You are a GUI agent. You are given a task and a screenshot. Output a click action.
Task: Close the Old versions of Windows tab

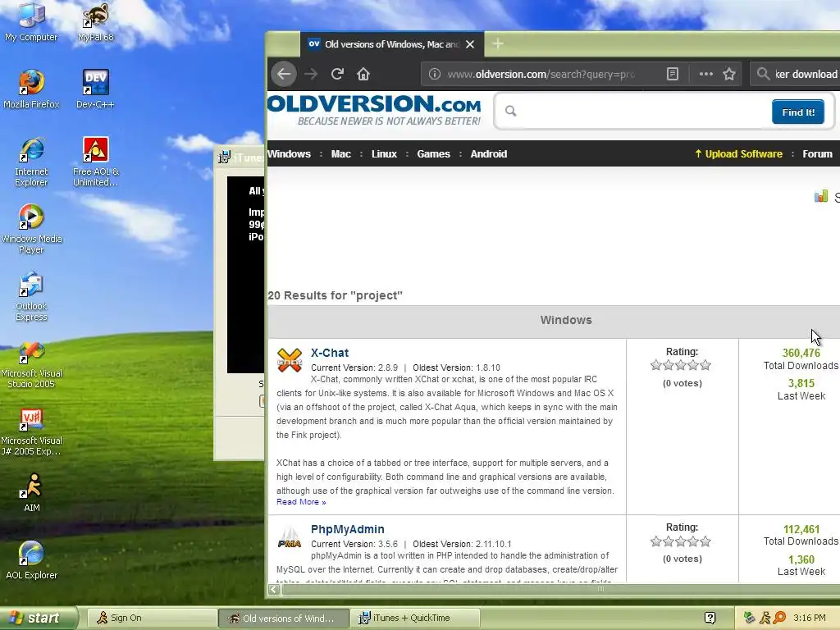470,44
